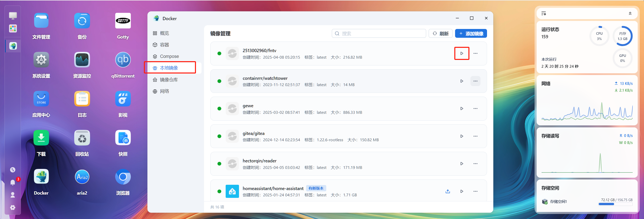644x219 pixels.
Task: Click the upgrade icon for homeassistant image
Action: tap(448, 191)
